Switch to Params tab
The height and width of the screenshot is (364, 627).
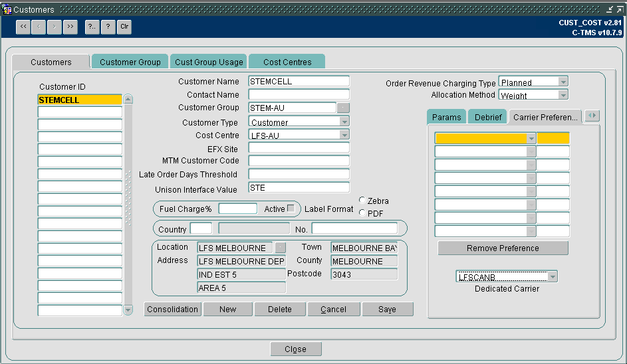446,117
